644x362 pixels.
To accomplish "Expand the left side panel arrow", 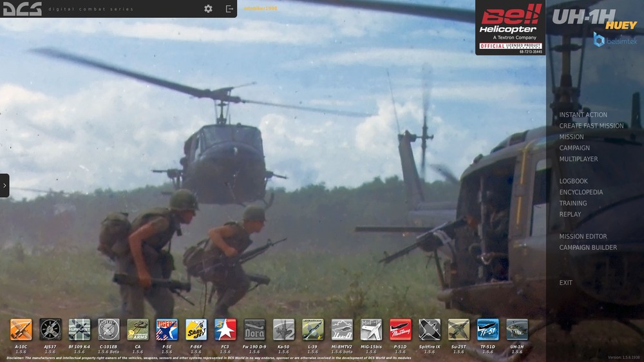I will pyautogui.click(x=5, y=186).
